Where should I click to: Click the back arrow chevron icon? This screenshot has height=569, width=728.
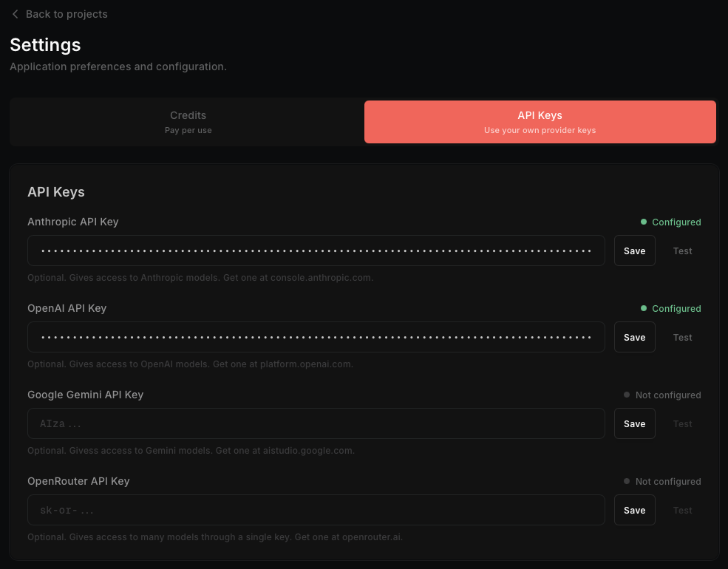tap(16, 14)
